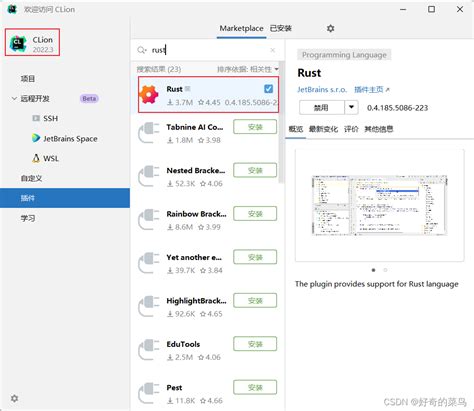Screen dimensions: 474x411
Task: Select the JetBrains Space icon entry
Action: pyautogui.click(x=36, y=138)
